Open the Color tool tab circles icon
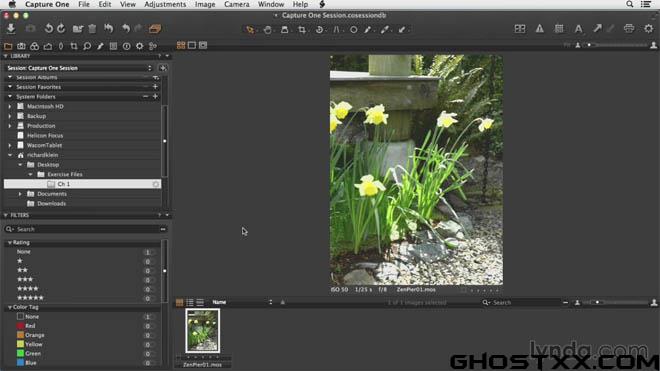Viewport: 660px width, 371px height. click(35, 46)
